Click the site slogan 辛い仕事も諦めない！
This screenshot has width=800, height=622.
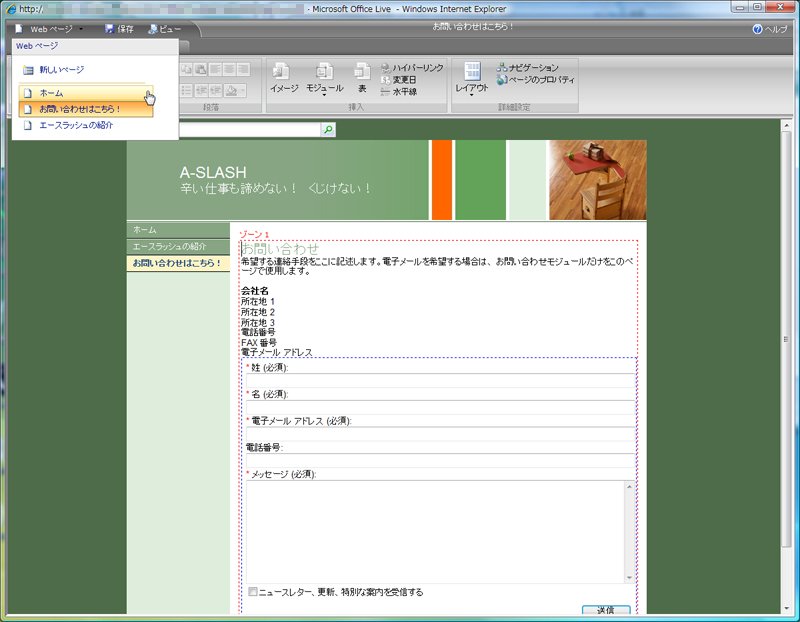(x=238, y=188)
